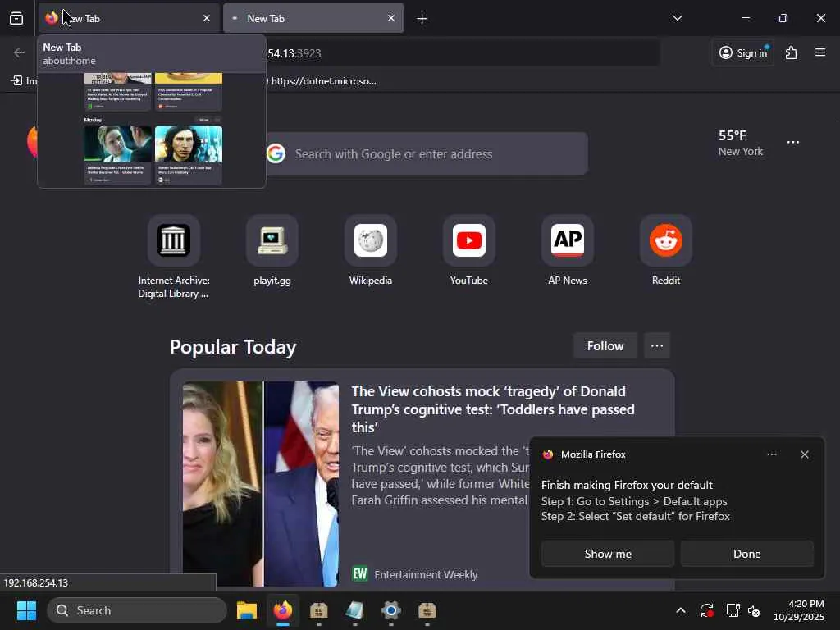The height and width of the screenshot is (630, 840).
Task: Open the first package box taskbar app
Action: point(319,610)
